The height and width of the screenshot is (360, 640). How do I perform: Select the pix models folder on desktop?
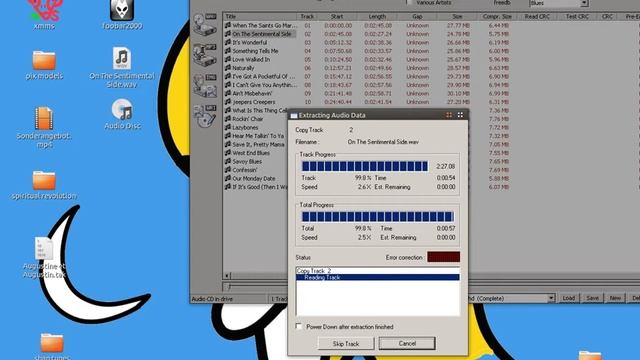click(x=44, y=65)
